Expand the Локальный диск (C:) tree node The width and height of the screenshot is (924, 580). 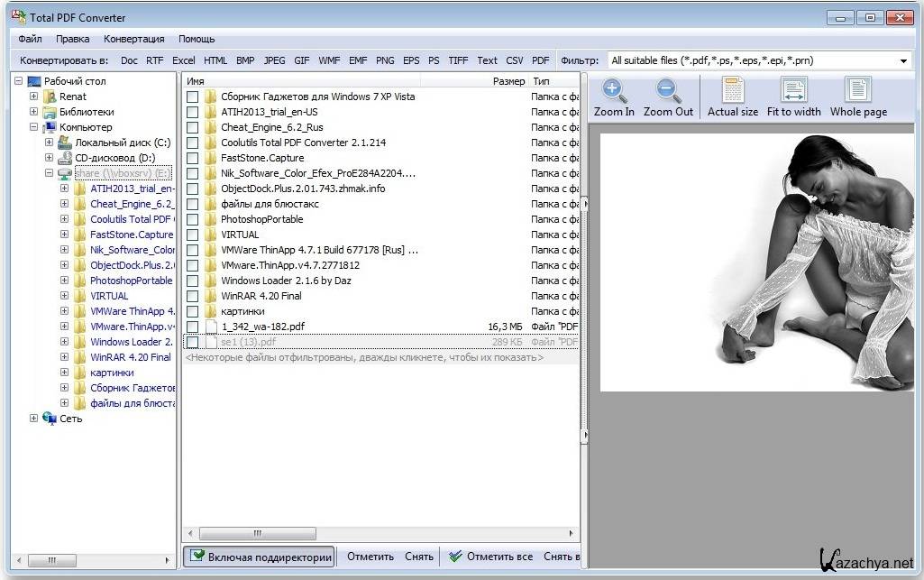(50, 143)
